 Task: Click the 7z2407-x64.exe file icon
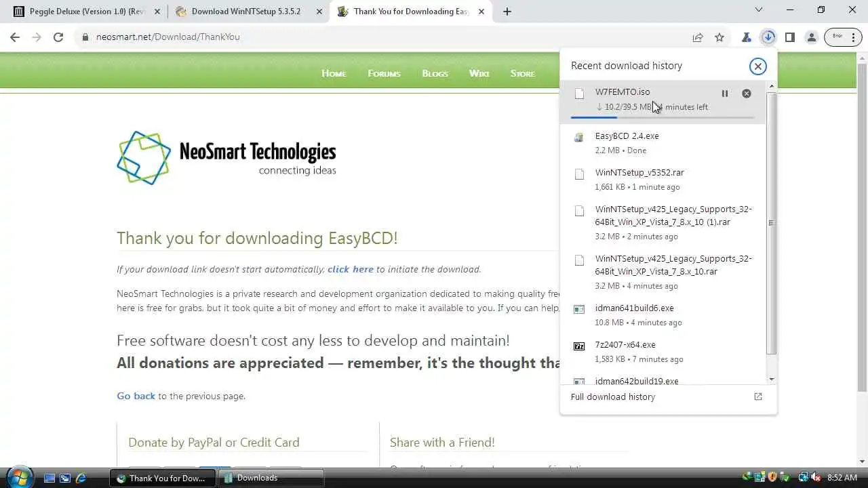(x=579, y=346)
